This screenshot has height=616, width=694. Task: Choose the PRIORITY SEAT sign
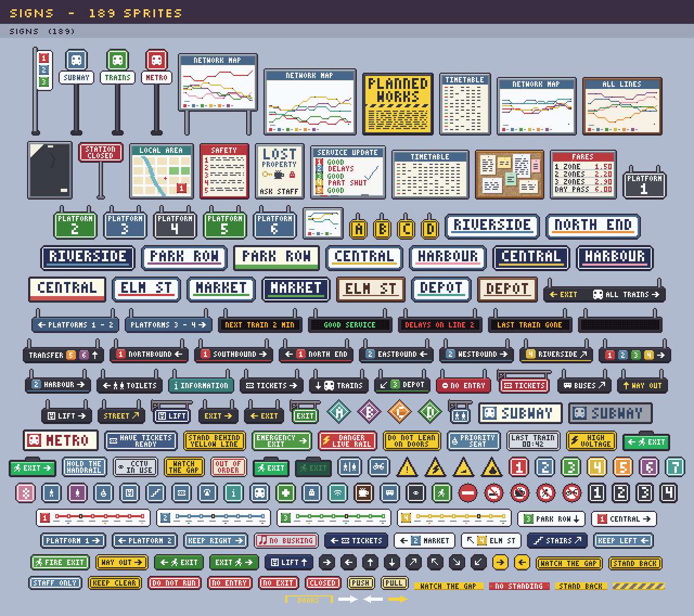tap(473, 440)
